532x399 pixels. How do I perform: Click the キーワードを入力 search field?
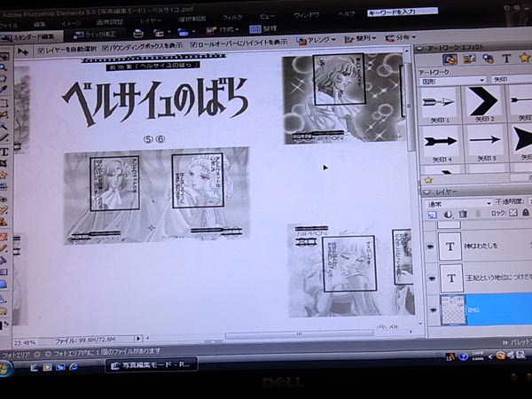click(x=402, y=12)
